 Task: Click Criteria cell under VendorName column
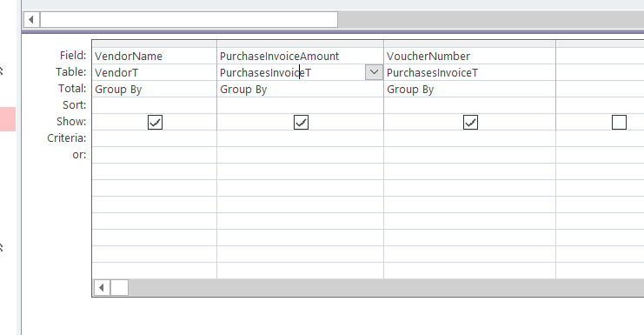point(155,138)
